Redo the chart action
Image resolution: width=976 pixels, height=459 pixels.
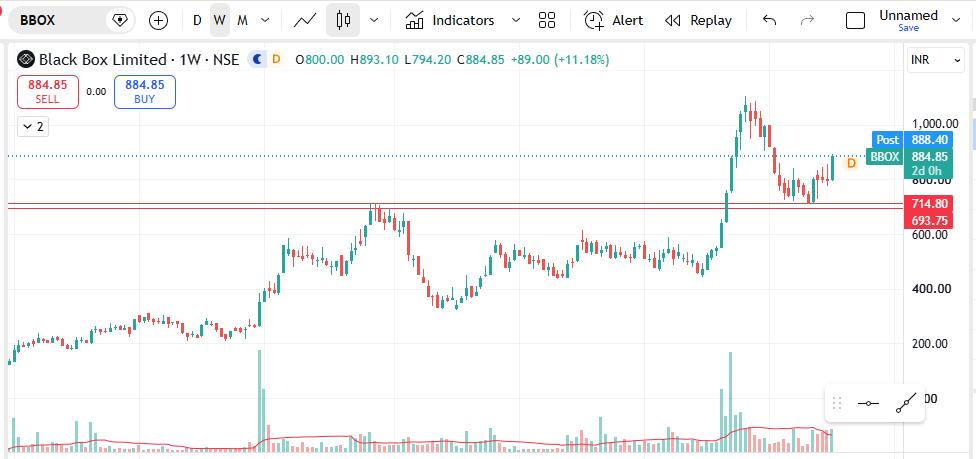(807, 21)
